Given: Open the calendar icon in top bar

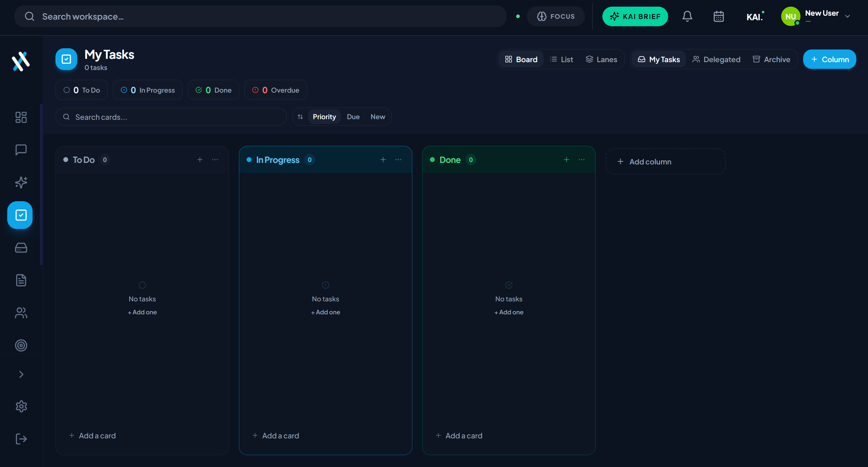Looking at the screenshot, I should click(718, 16).
